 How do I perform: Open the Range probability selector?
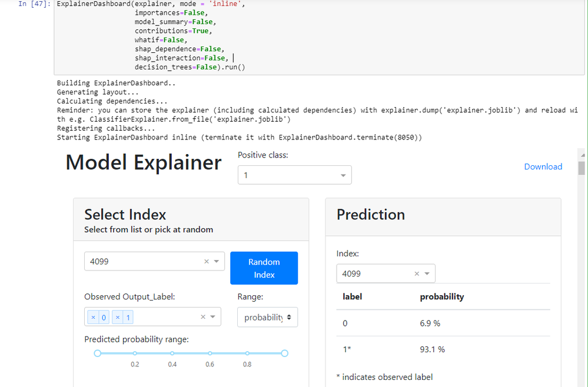268,318
